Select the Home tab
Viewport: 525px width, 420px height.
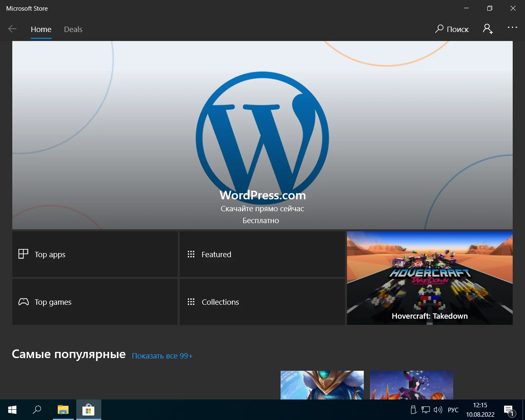[x=41, y=30]
